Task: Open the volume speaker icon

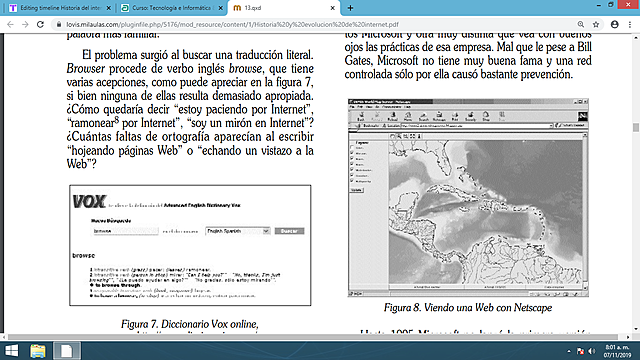Action: pyautogui.click(x=591, y=351)
